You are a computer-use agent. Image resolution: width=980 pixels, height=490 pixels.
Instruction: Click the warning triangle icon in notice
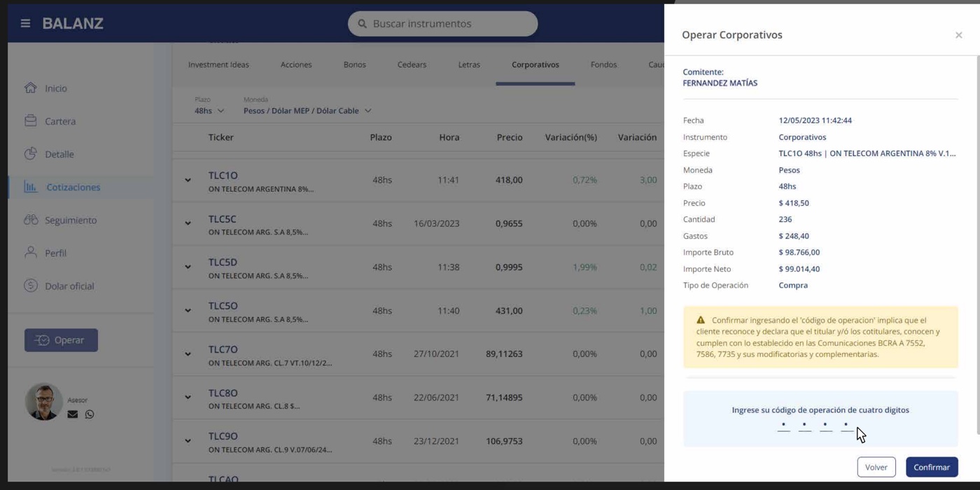click(701, 320)
